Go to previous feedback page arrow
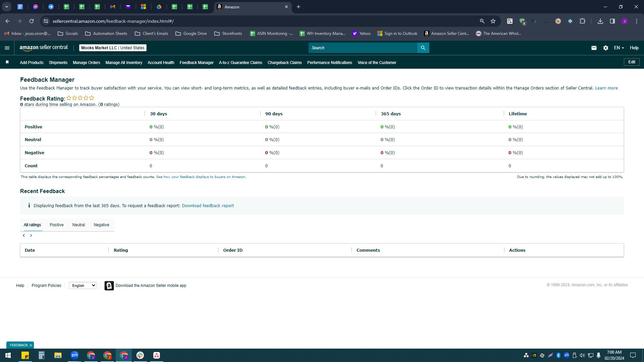644x362 pixels. coord(24,236)
